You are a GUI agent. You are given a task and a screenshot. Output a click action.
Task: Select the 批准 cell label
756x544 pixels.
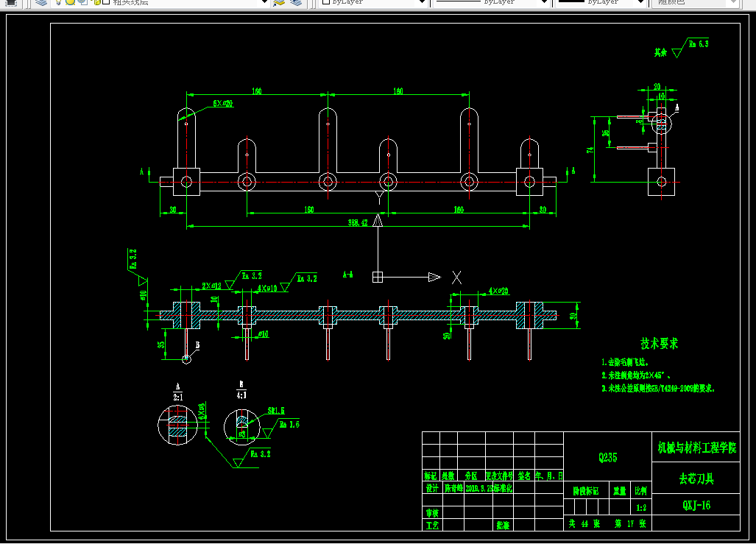click(x=503, y=525)
